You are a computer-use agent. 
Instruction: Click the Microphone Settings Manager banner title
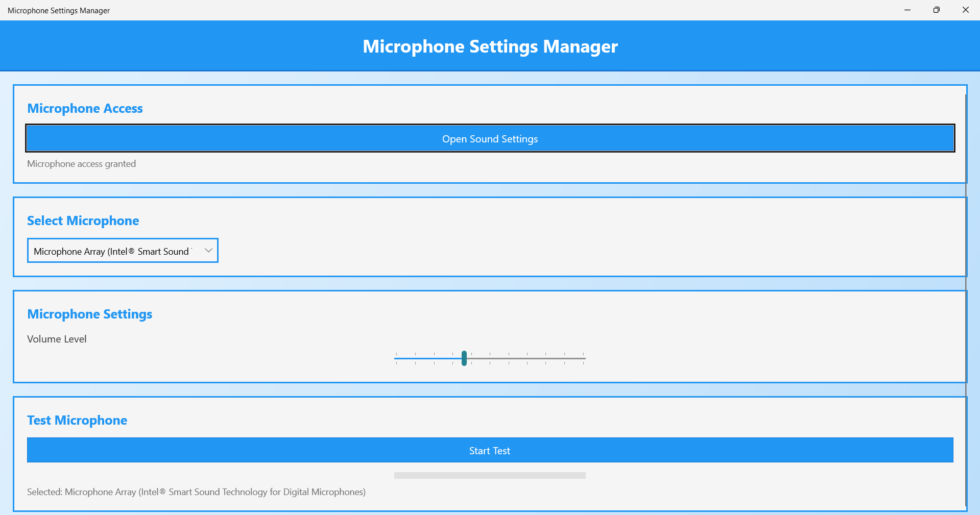(x=489, y=46)
